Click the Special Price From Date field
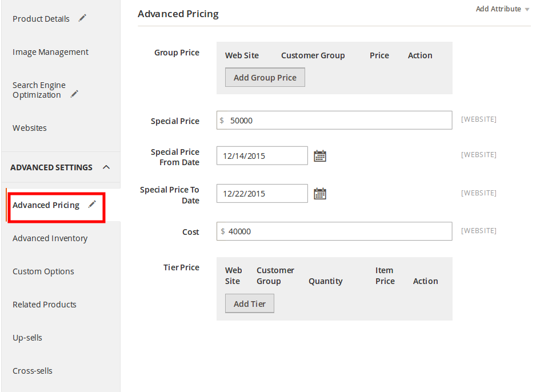 coord(262,156)
